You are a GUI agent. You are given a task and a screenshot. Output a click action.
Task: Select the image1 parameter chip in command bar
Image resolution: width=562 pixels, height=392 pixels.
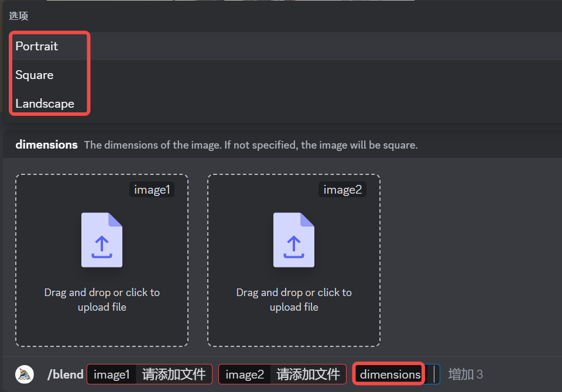click(111, 374)
